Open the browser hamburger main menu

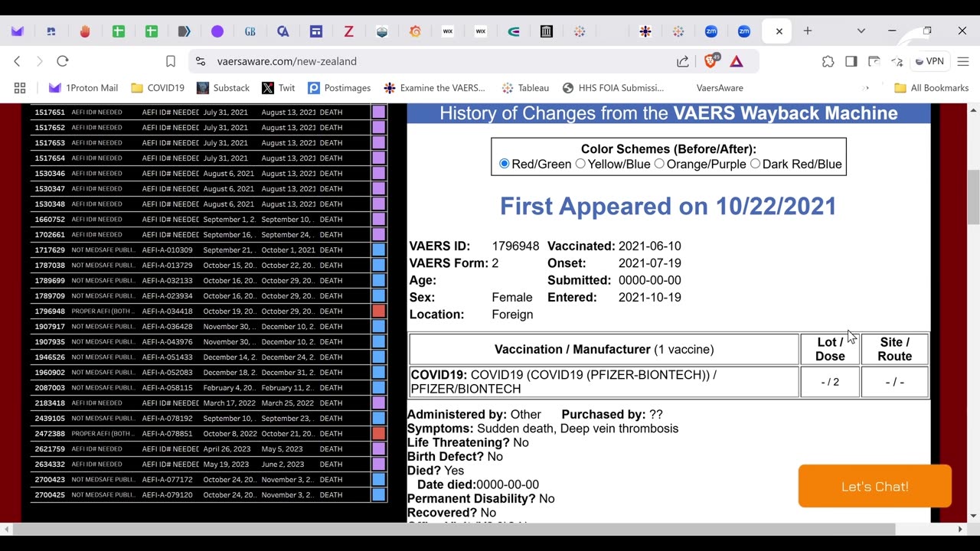pyautogui.click(x=963, y=61)
